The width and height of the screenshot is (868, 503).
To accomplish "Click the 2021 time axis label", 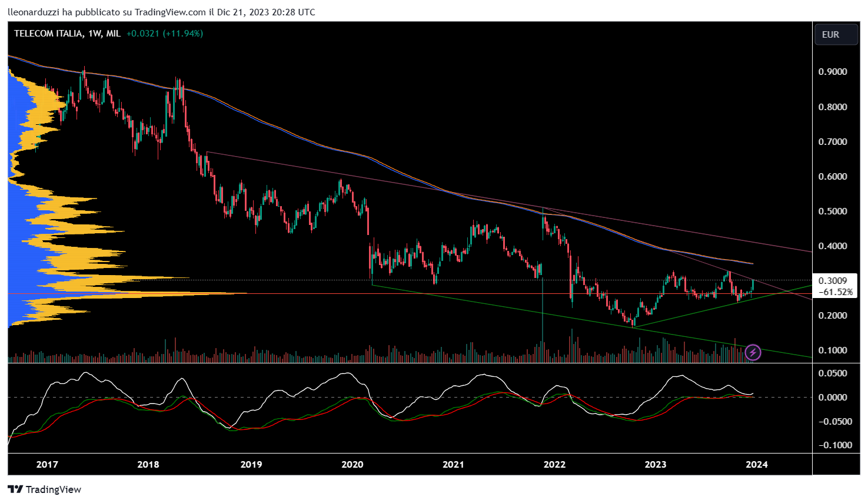I will [453, 465].
